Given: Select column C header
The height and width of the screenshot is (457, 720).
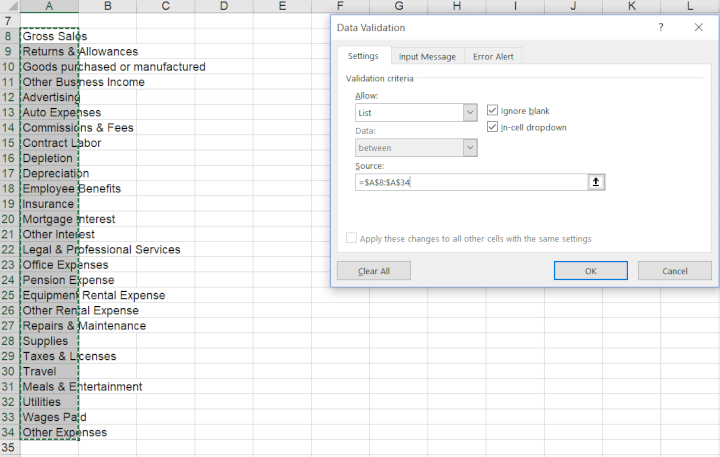Looking at the screenshot, I should tap(165, 6).
